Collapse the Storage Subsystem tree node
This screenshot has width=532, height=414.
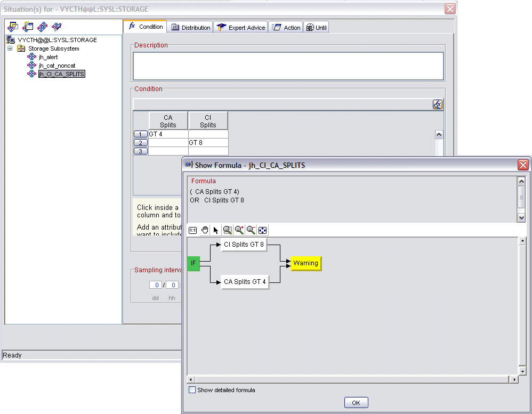click(10, 48)
